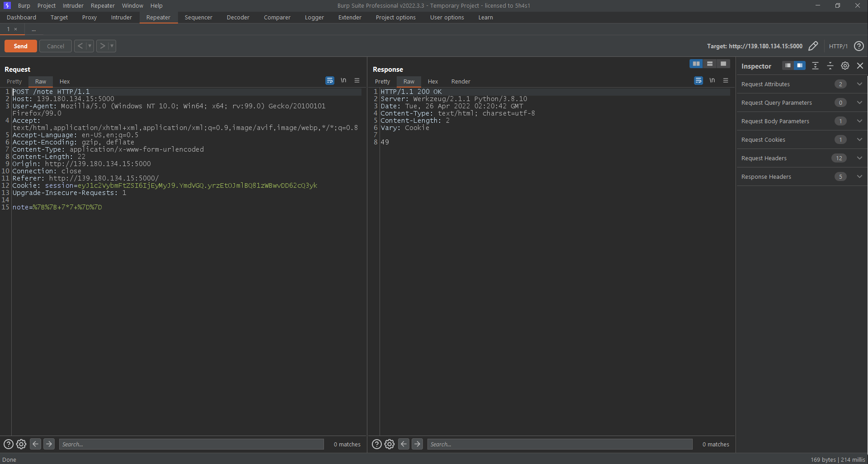The image size is (868, 464).
Task: Open Request search help icon
Action: click(x=8, y=444)
